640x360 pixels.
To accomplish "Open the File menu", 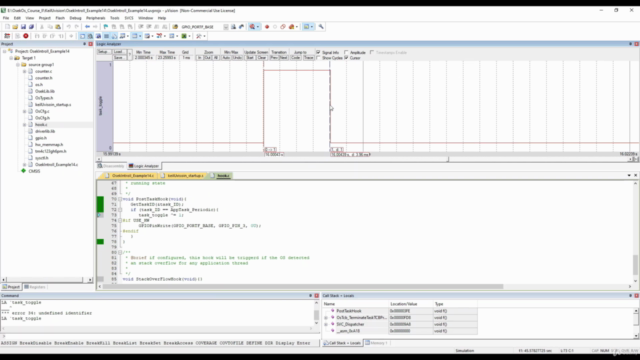I will (6, 18).
